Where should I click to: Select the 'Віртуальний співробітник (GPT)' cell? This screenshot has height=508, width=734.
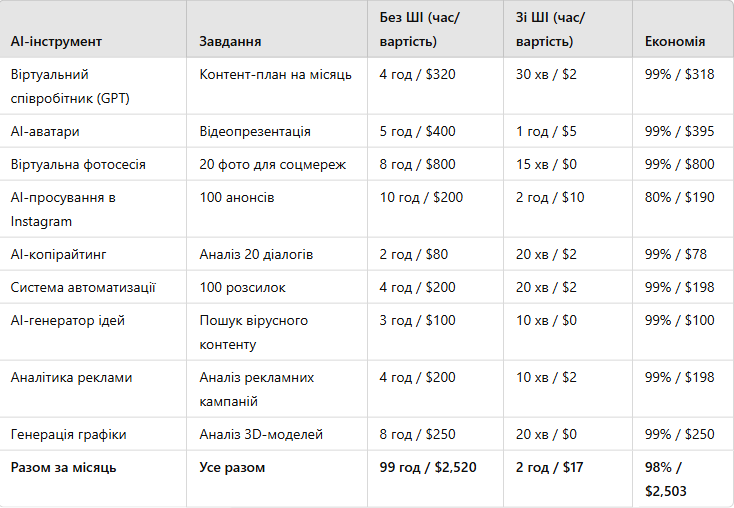[x=70, y=86]
